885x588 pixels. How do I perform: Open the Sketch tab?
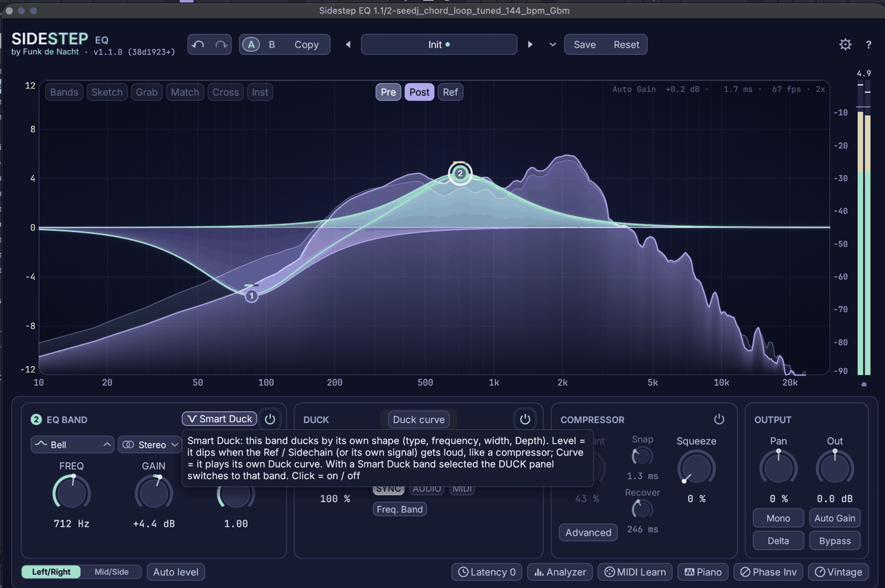tap(107, 92)
